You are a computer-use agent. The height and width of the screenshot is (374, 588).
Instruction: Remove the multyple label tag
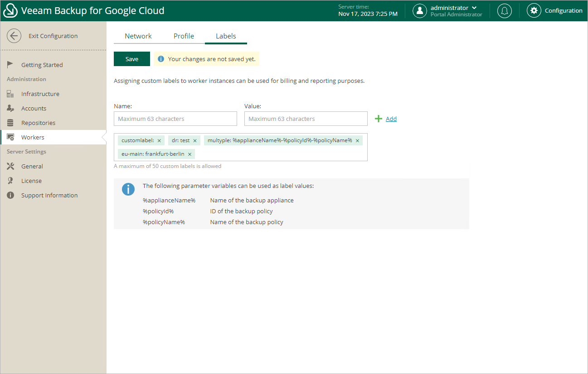357,141
